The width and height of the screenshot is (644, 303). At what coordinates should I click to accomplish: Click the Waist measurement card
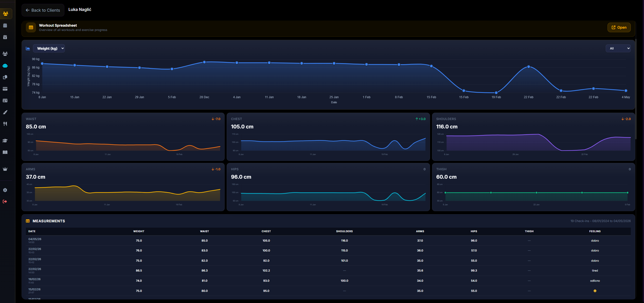click(x=123, y=137)
